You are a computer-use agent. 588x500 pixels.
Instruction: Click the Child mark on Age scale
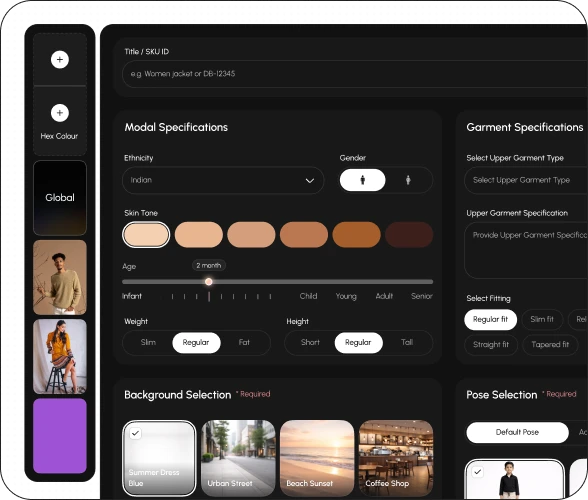308,296
